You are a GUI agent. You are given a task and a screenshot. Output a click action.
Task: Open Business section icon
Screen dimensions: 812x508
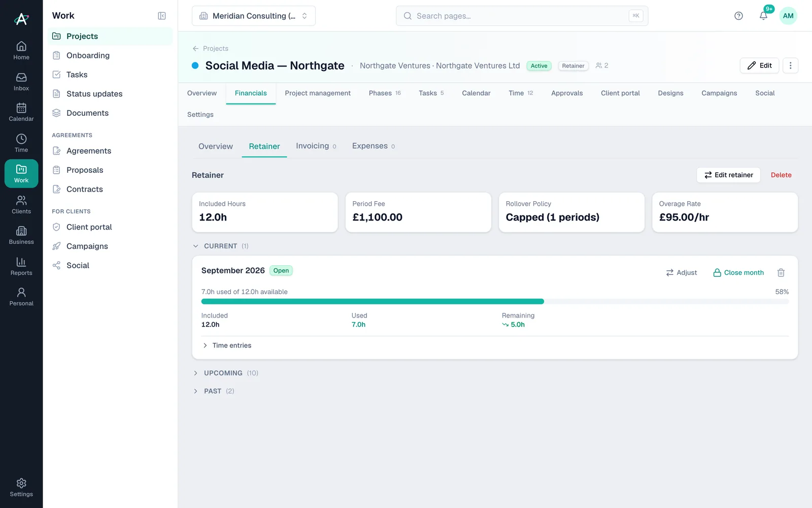(21, 235)
